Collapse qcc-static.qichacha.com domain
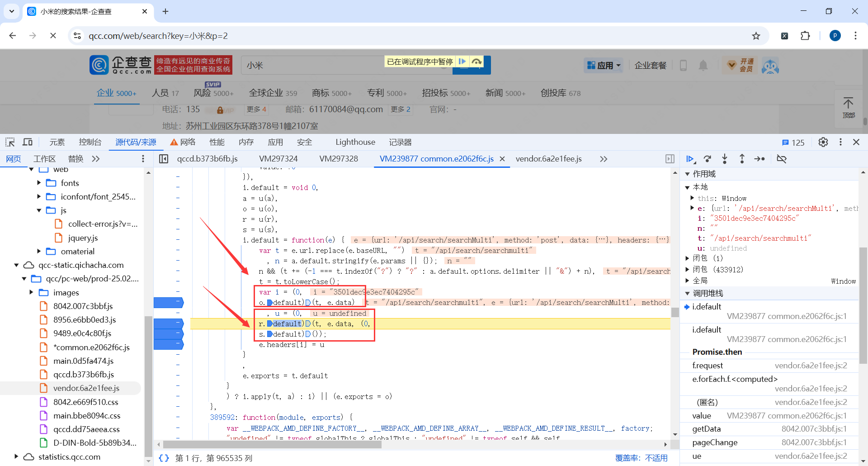Screen dimensions: 868x466 pos(16,265)
